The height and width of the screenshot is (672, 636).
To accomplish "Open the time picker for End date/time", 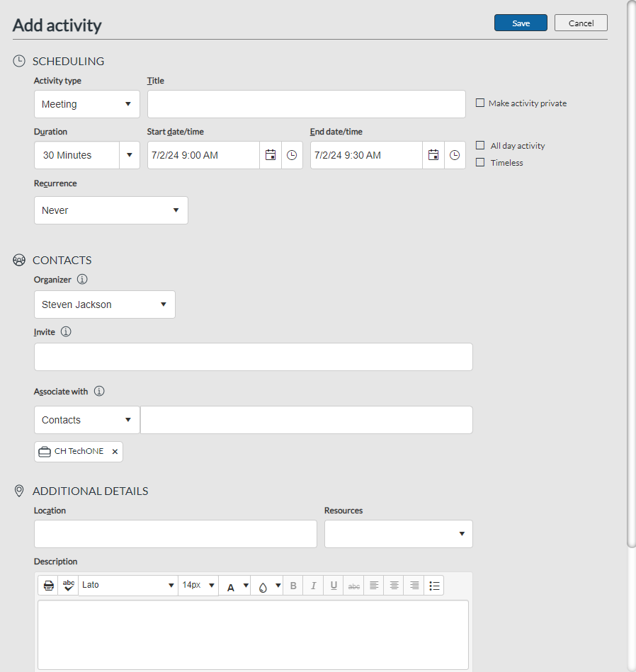I will 454,155.
